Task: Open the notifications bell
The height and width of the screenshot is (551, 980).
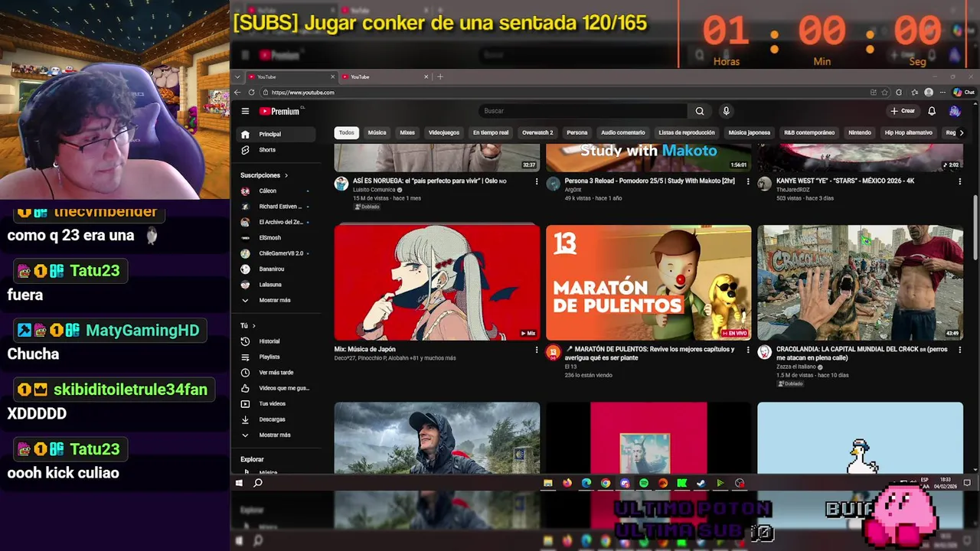Action: pyautogui.click(x=932, y=111)
